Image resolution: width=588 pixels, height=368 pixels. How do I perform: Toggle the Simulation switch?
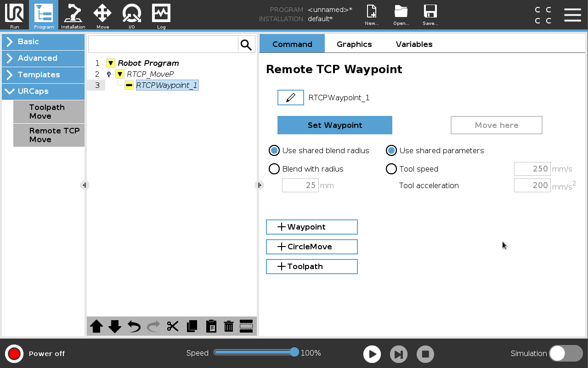pos(565,353)
